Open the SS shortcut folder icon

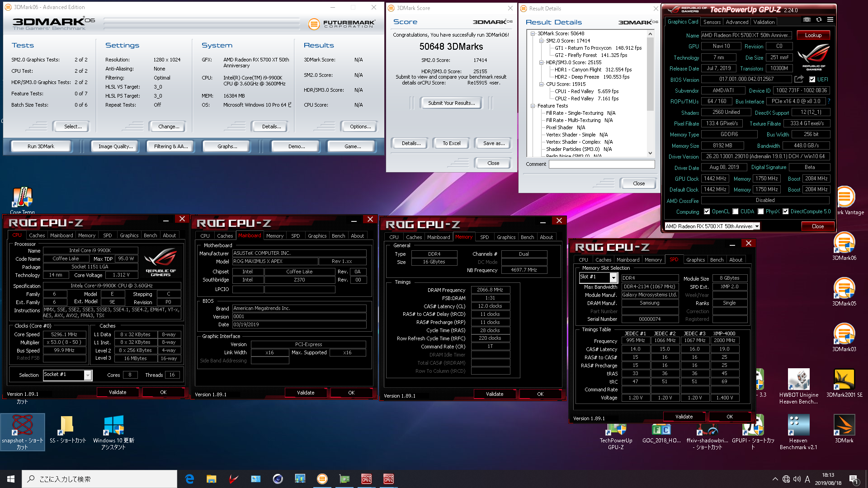pyautogui.click(x=68, y=429)
